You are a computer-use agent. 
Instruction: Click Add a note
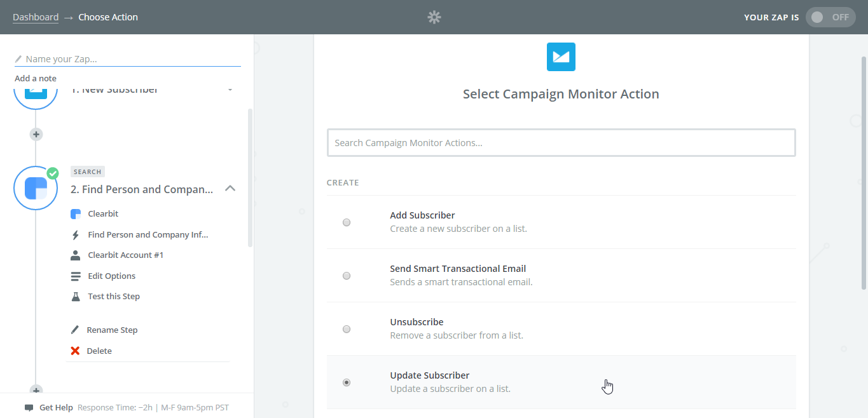(36, 79)
